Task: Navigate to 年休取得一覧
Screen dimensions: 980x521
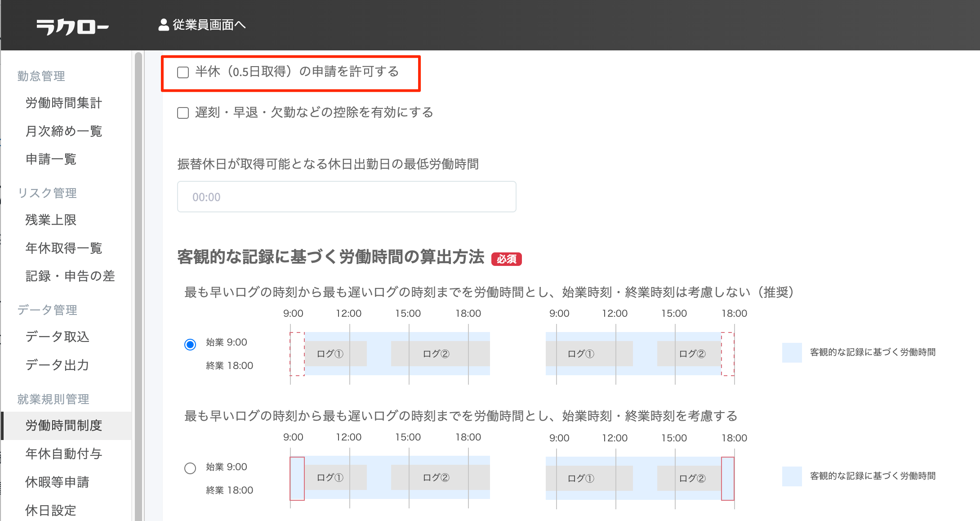Action: point(64,248)
